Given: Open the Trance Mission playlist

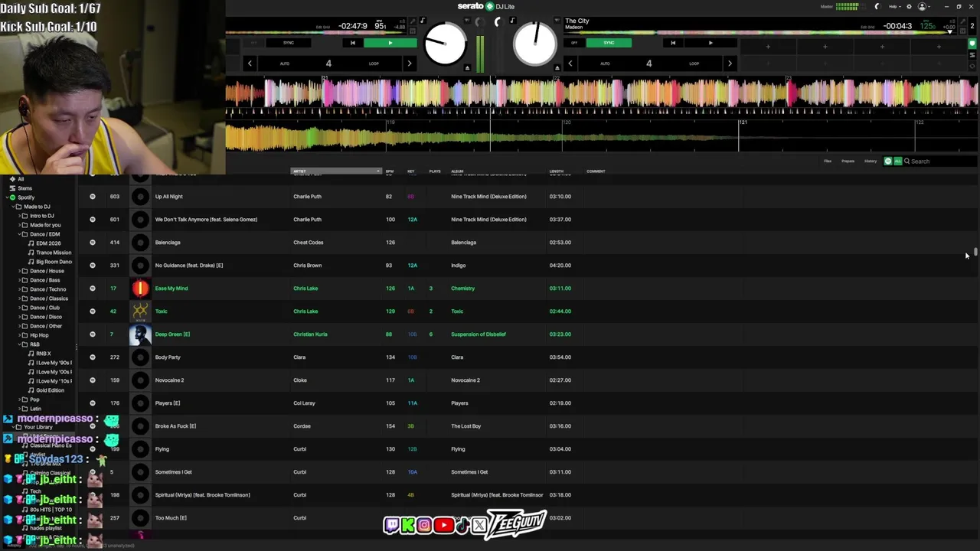Looking at the screenshot, I should point(54,253).
